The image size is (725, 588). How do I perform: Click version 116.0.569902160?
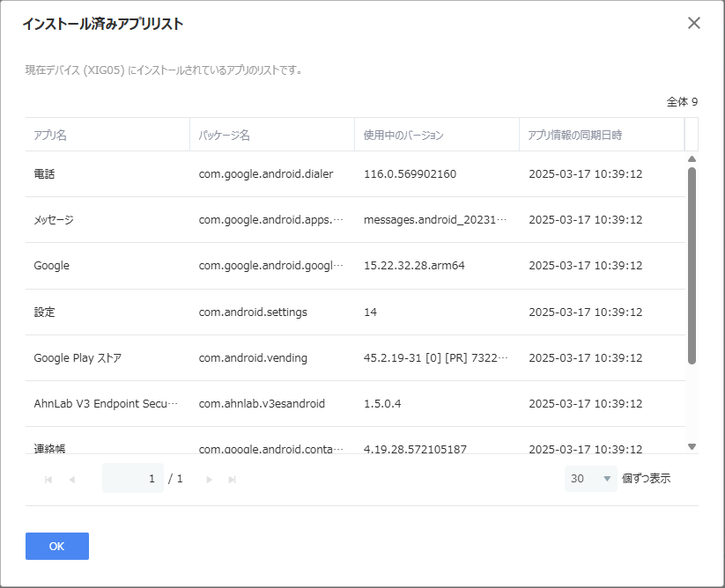(411, 174)
